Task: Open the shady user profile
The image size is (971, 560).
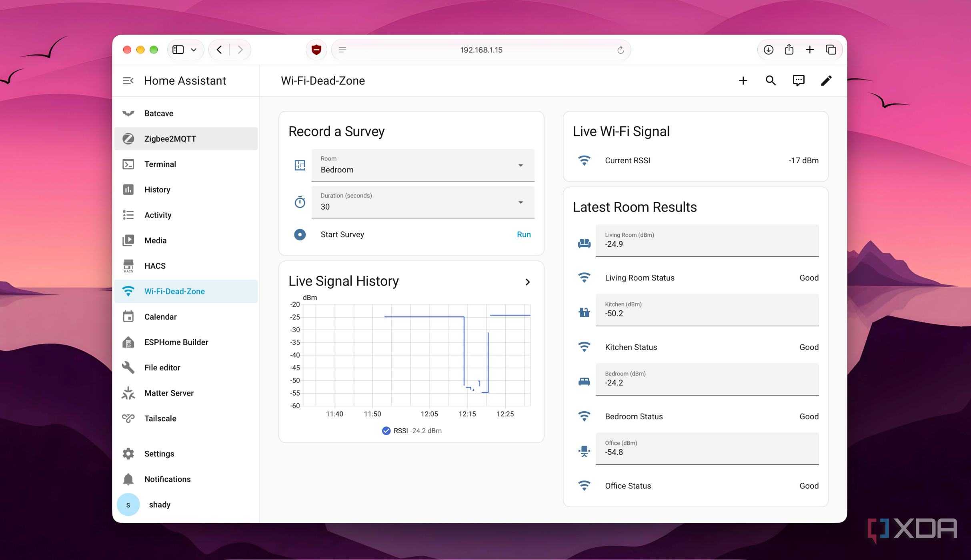Action: point(186,505)
